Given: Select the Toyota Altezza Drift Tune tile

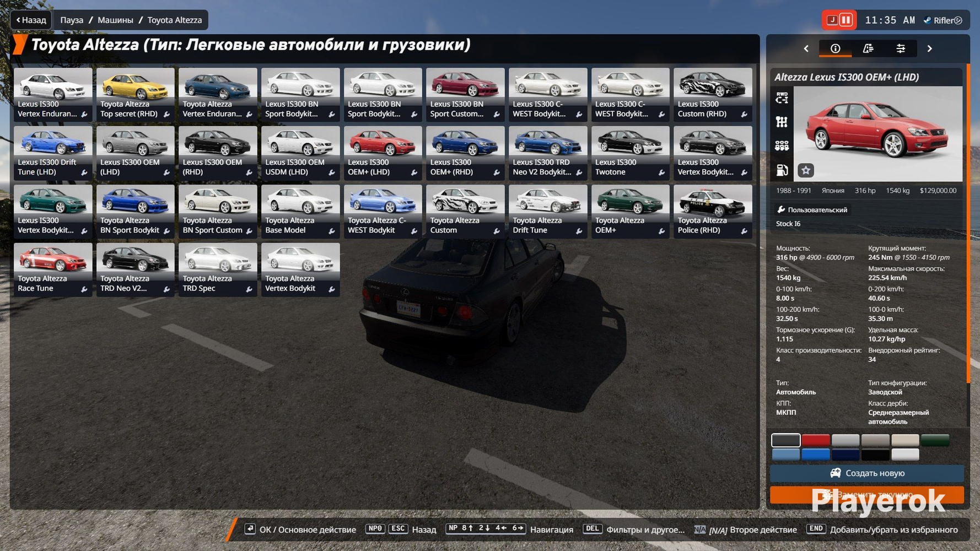Looking at the screenshot, I should tap(548, 212).
